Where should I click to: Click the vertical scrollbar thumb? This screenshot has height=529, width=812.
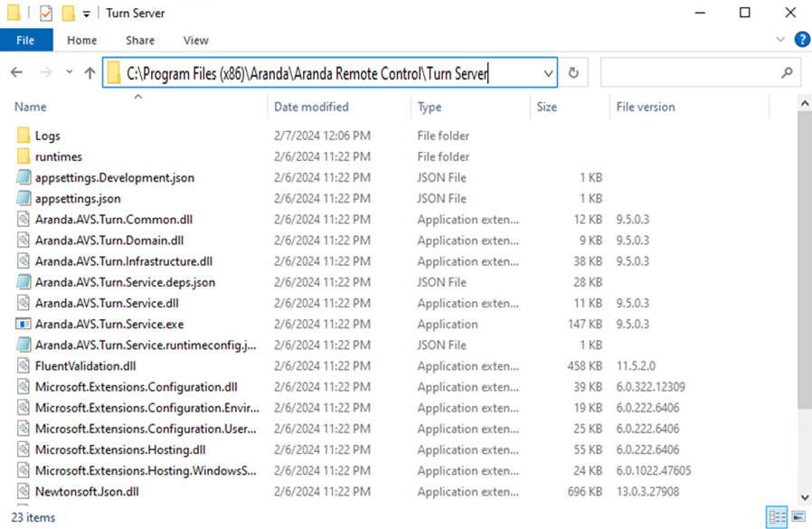coord(805,259)
